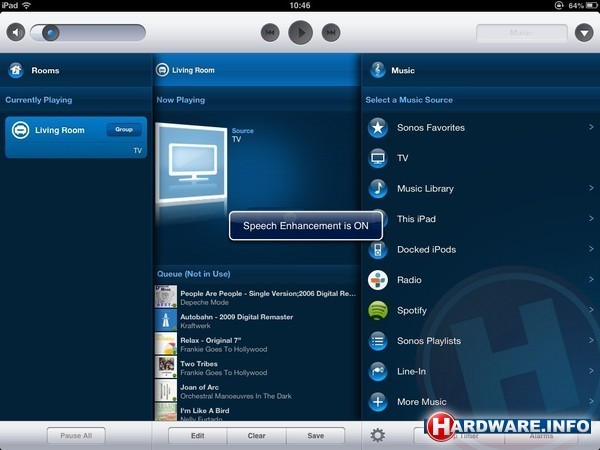Choose the Music Library label
The width and height of the screenshot is (600, 450).
coord(426,189)
